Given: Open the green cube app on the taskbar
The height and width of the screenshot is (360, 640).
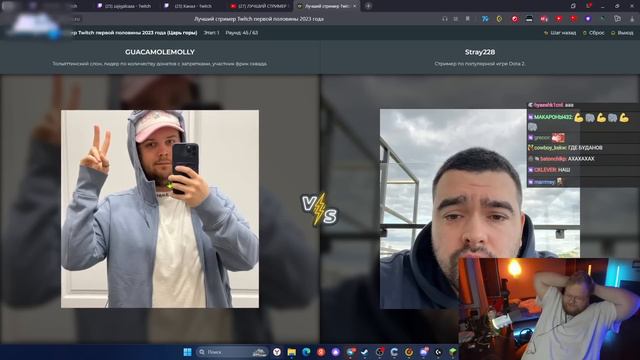Looking at the screenshot, I should pos(452,352).
